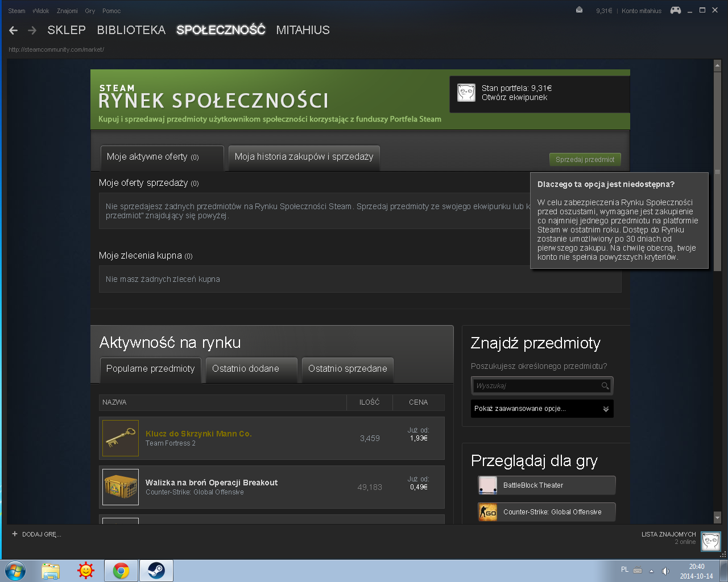Image resolution: width=728 pixels, height=582 pixels.
Task: Open Klucz do Skrzynki Mann Co. listing
Action: 198,434
